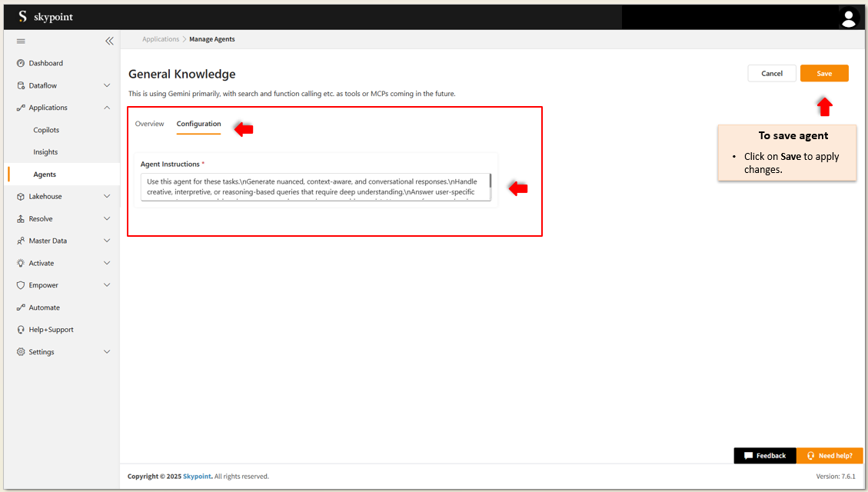
Task: Click the Lakehouse cube icon
Action: 21,197
